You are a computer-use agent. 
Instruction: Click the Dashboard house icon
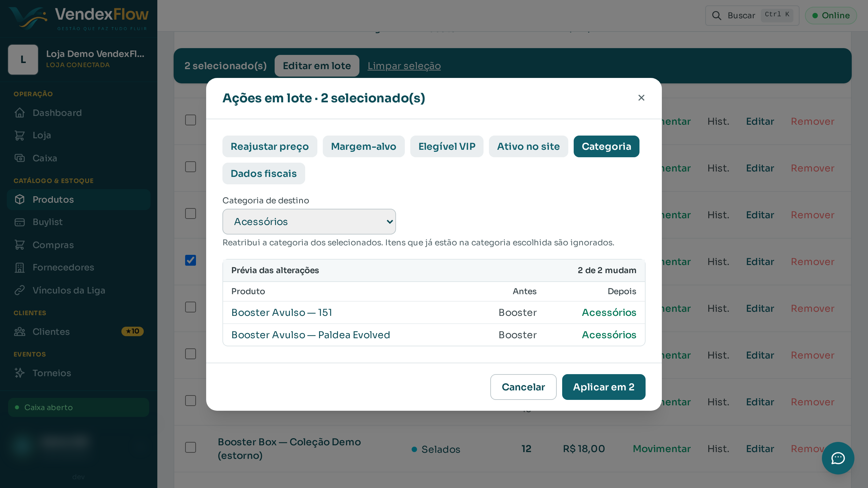tap(20, 113)
